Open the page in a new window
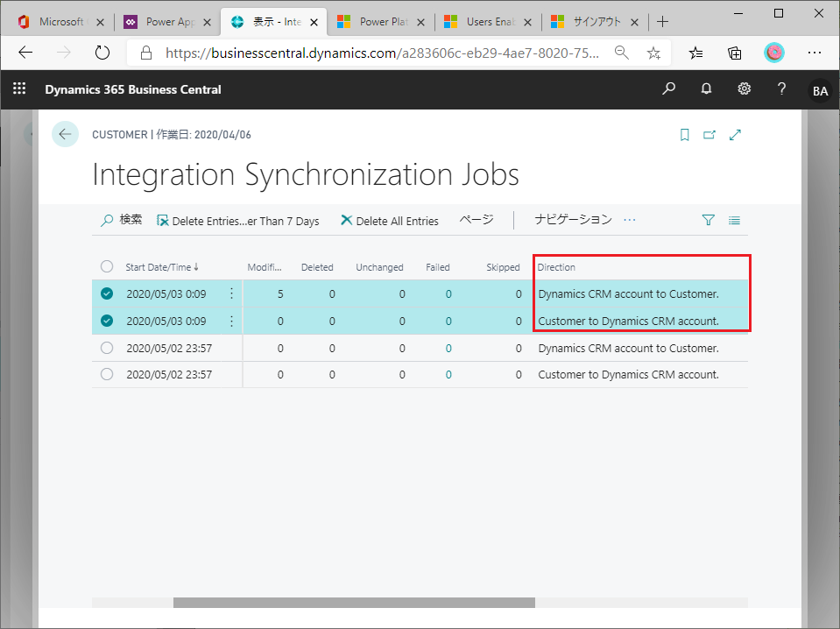The height and width of the screenshot is (629, 840). pos(709,135)
